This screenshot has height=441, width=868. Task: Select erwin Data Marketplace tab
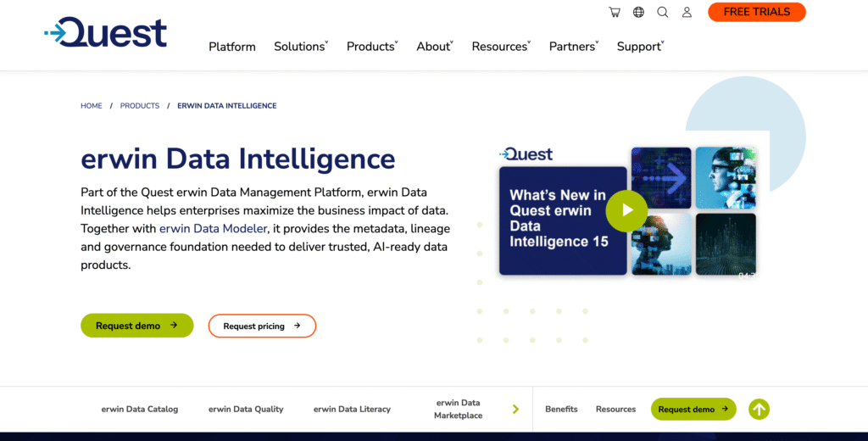(x=458, y=409)
